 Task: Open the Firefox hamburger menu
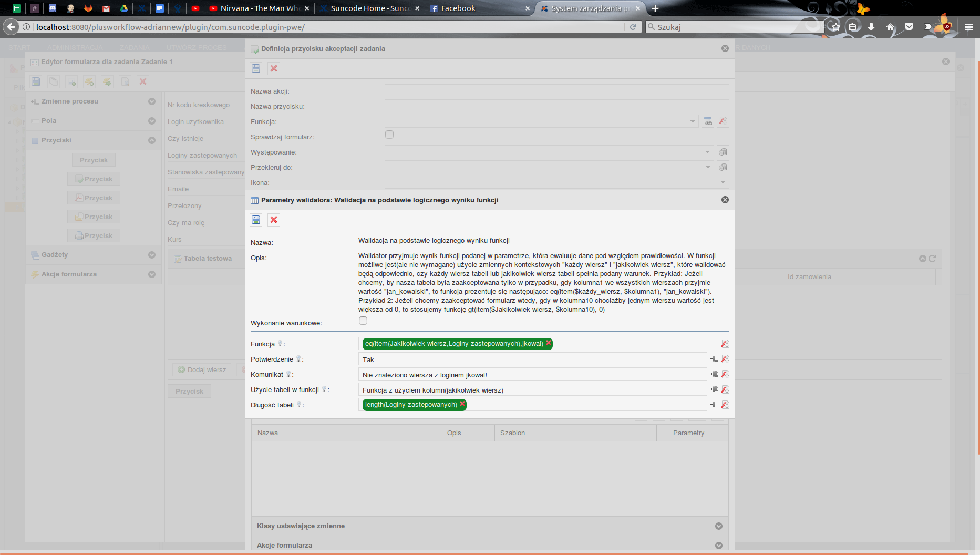(969, 27)
